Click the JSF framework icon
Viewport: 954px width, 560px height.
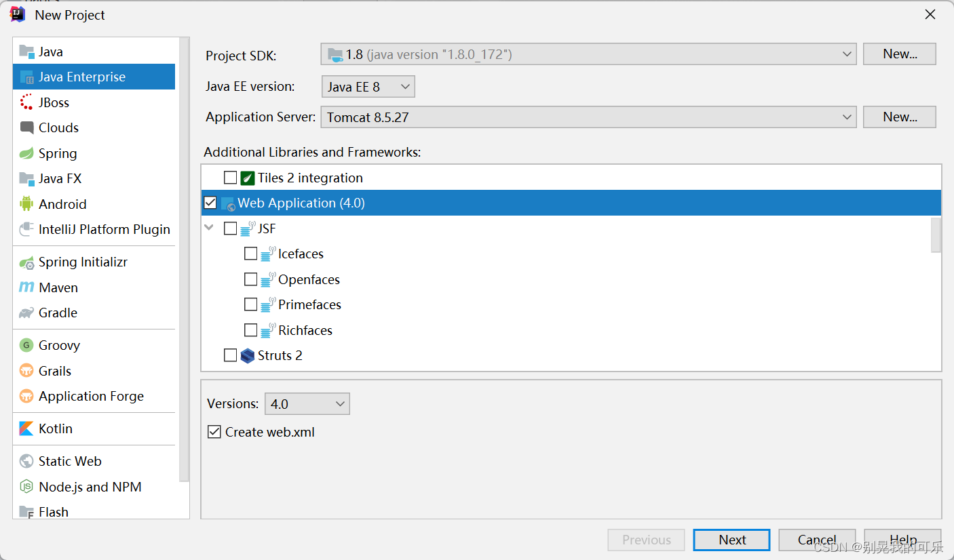[248, 228]
